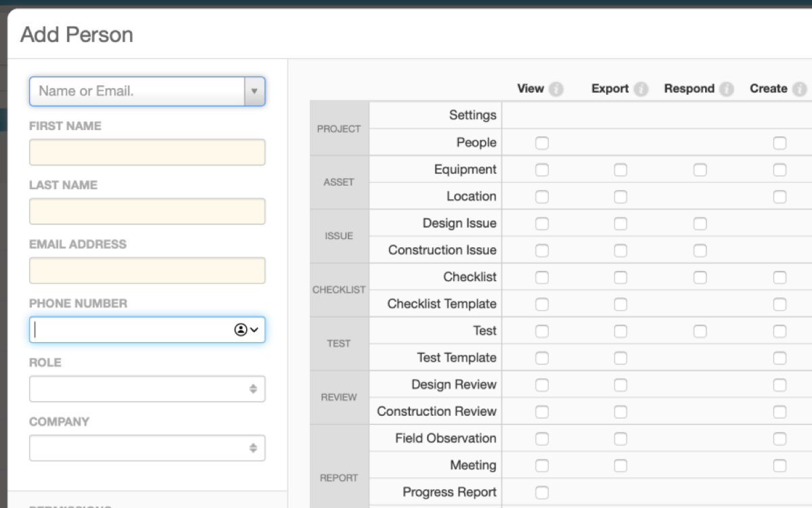Screen dimensions: 812x508
Task: Open the Company dropdown
Action: (147, 448)
